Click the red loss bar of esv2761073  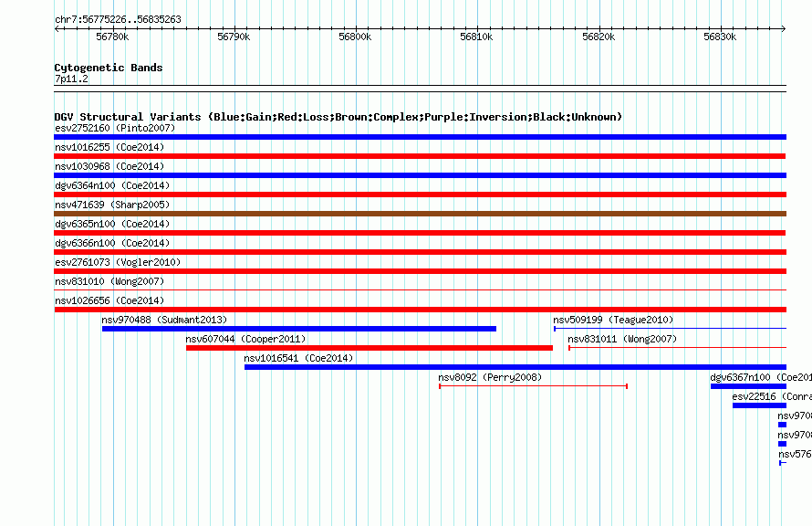[420, 271]
